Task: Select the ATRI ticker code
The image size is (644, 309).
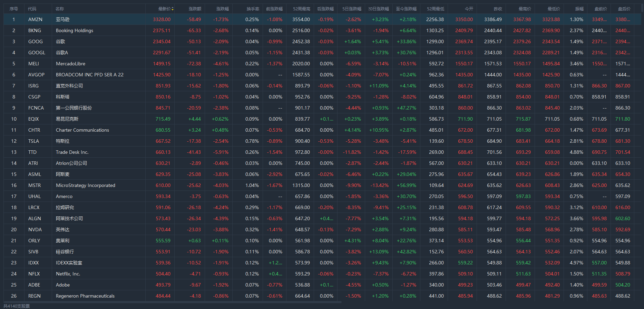Action: (33, 163)
